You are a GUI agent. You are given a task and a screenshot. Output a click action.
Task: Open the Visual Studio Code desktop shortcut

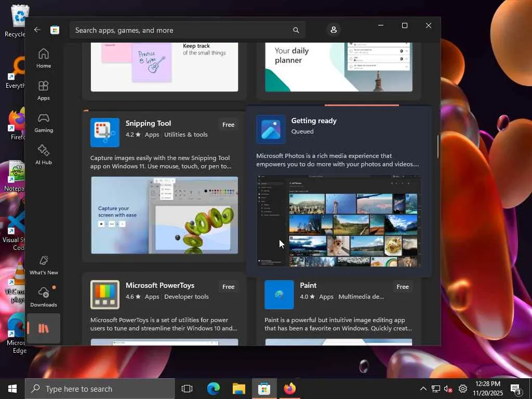(x=14, y=231)
